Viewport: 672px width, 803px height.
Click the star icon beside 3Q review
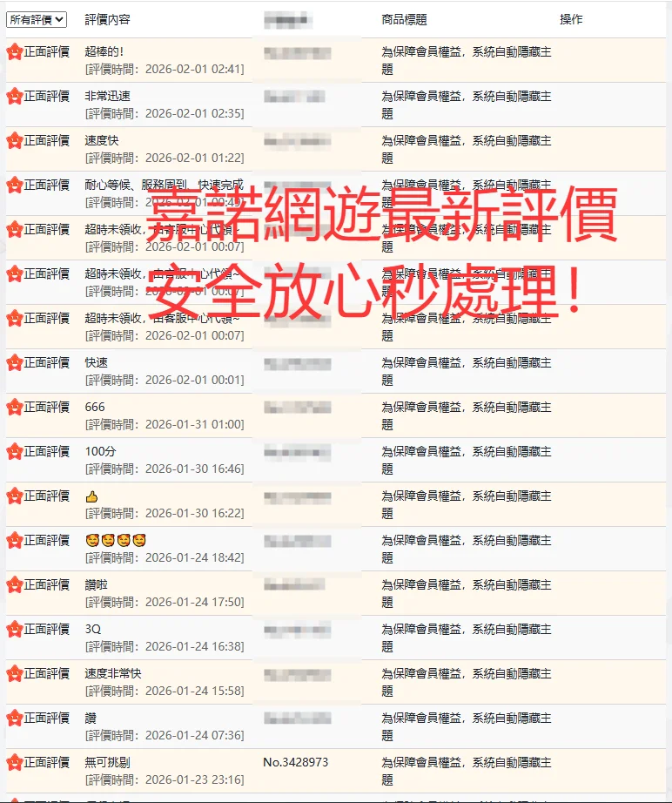15,629
